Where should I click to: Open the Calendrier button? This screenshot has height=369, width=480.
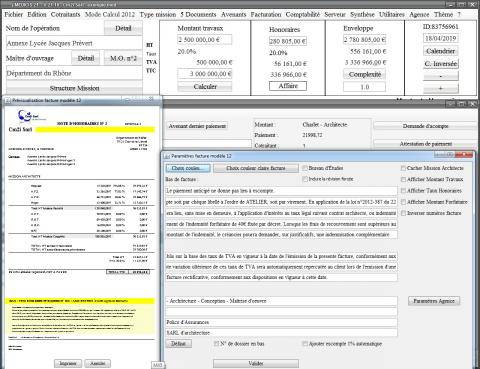coord(441,51)
